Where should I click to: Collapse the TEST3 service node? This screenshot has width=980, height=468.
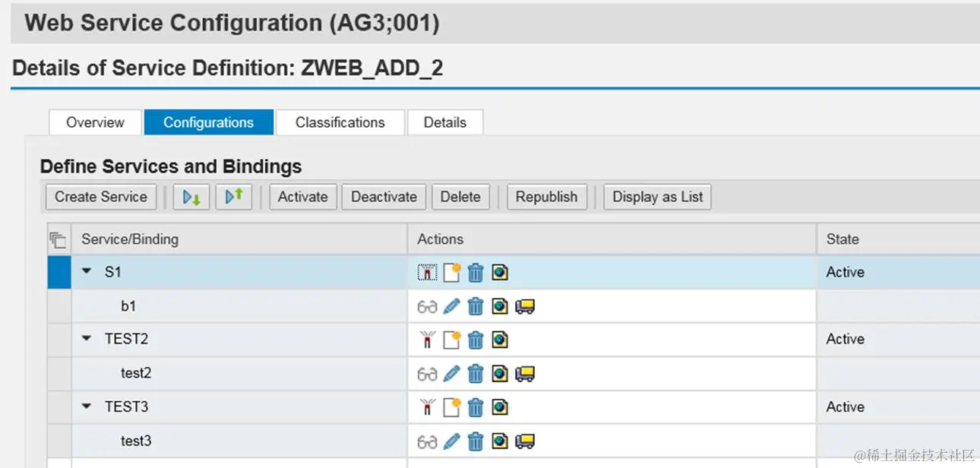(x=87, y=406)
